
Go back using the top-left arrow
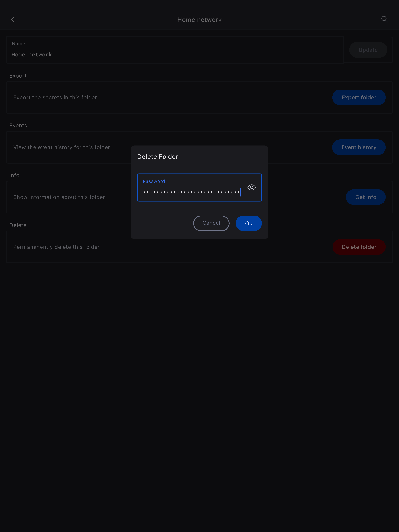tap(12, 19)
